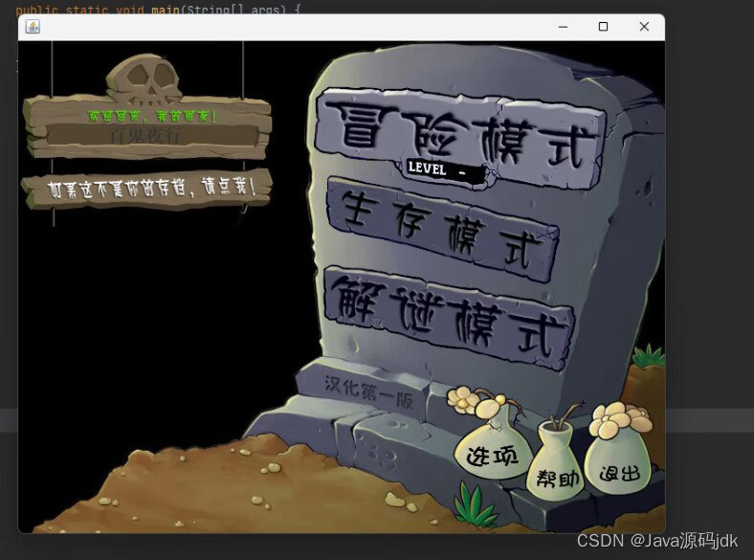
Task: Maximize the game window
Action: [603, 27]
